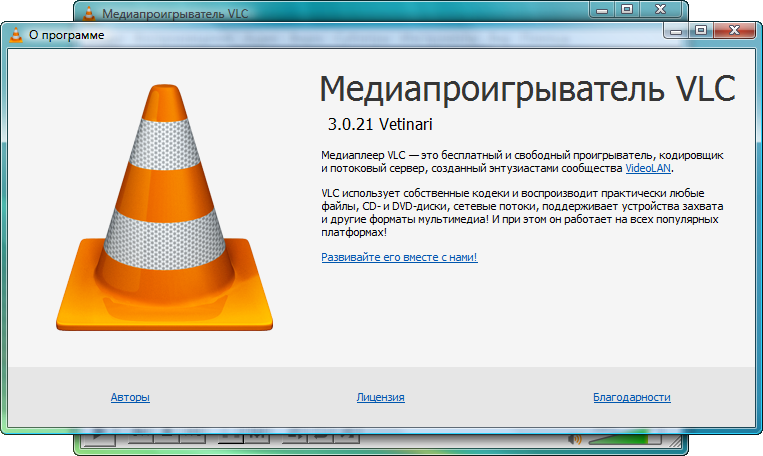Follow the "Развивайте его вместе с нами!" link
This screenshot has height=456, width=763.
click(399, 257)
